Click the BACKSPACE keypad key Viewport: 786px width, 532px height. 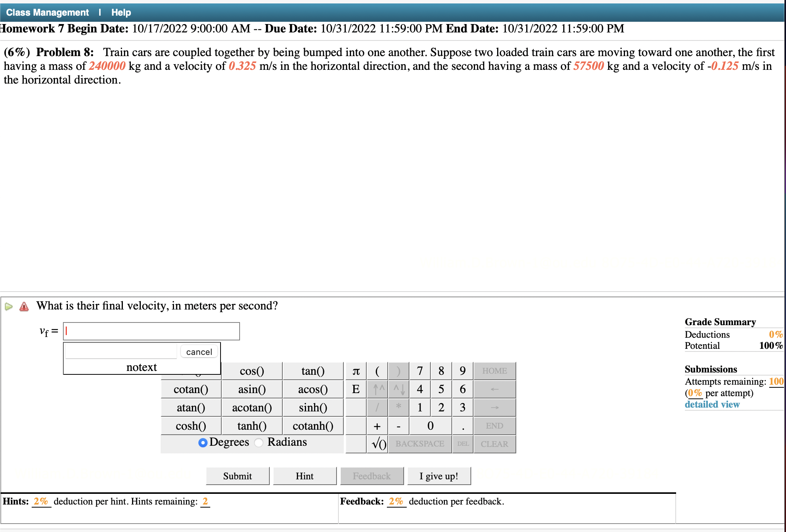point(419,444)
